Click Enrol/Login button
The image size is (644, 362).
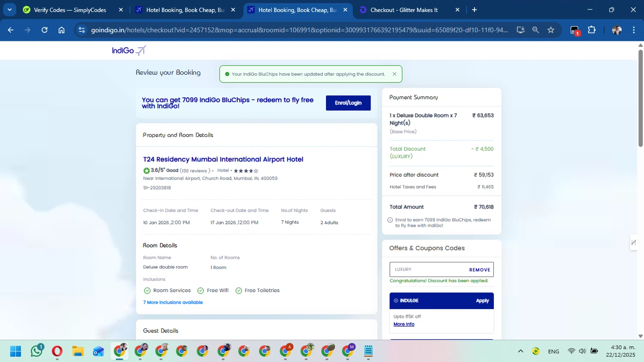pyautogui.click(x=348, y=103)
